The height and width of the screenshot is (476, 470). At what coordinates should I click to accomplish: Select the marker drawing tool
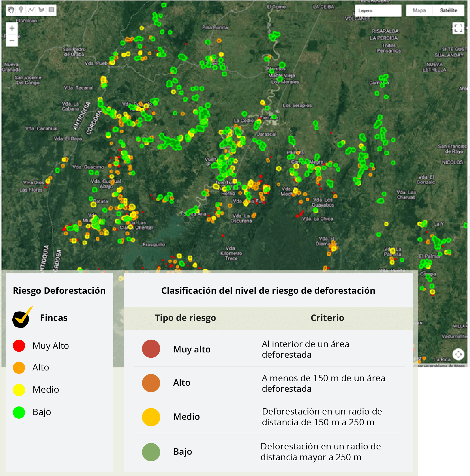(21, 10)
